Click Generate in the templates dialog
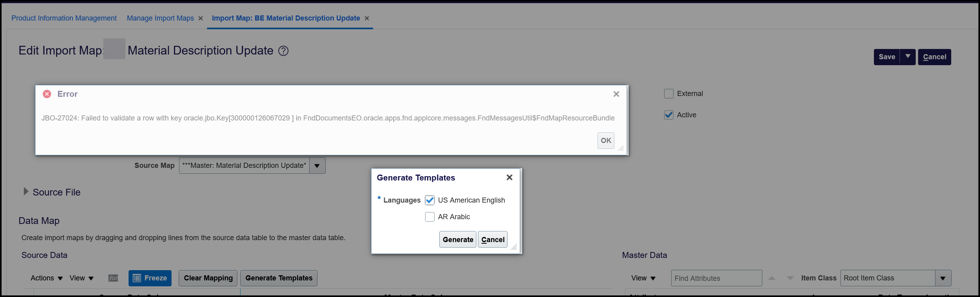The height and width of the screenshot is (297, 980). point(458,239)
